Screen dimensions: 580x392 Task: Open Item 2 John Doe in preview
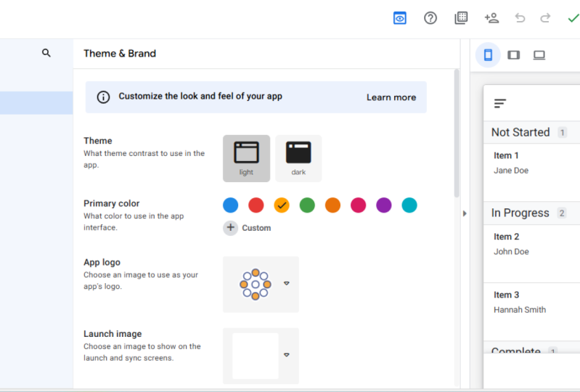click(531, 253)
